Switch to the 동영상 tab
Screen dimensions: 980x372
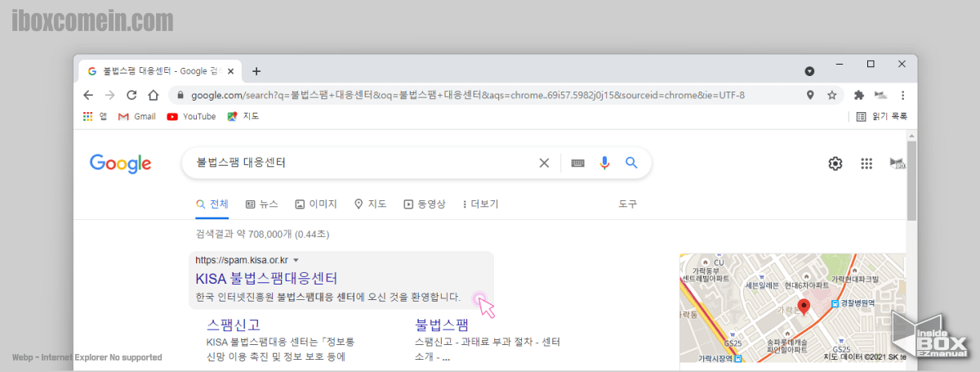(x=425, y=204)
